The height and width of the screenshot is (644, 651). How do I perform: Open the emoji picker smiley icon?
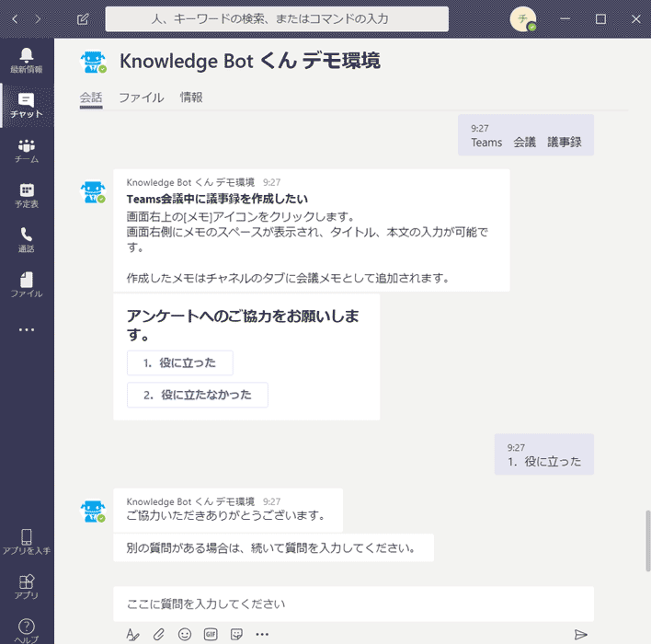click(x=185, y=635)
